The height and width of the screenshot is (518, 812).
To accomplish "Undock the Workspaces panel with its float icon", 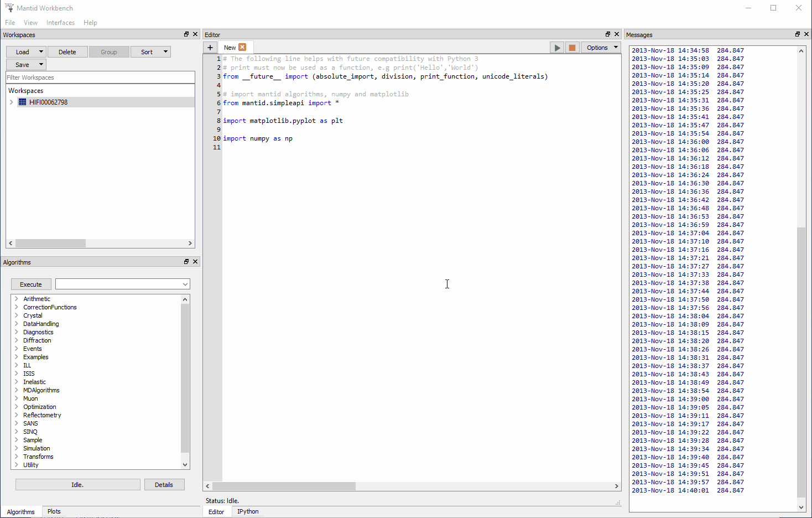I will click(186, 34).
